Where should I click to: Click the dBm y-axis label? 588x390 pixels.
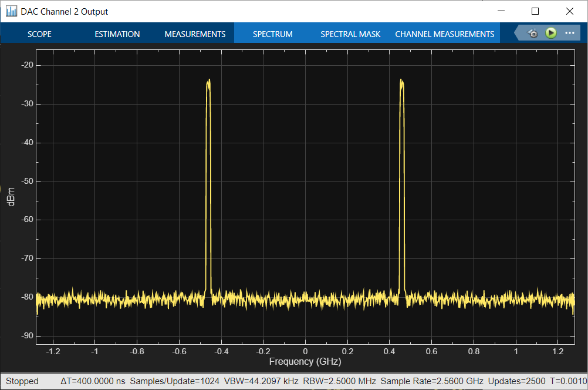tap(11, 197)
